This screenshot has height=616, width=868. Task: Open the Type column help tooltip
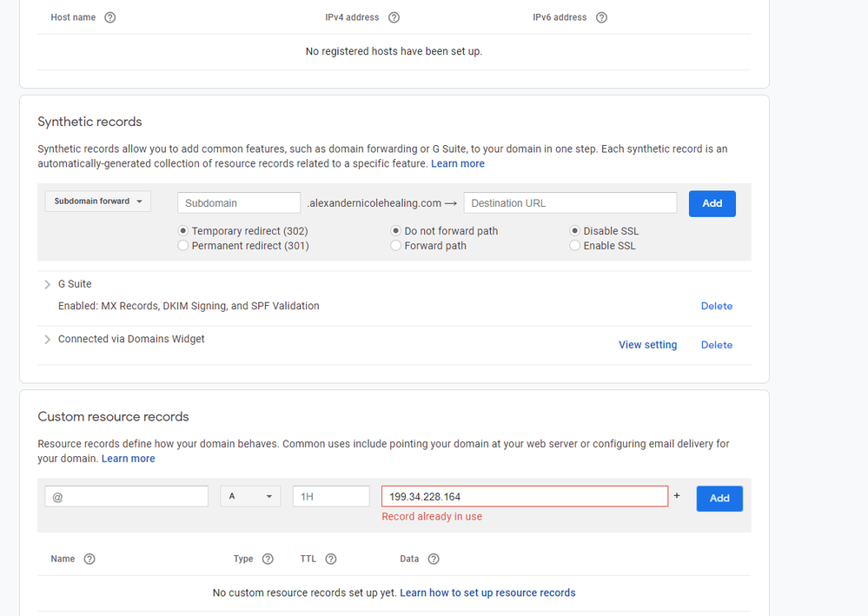(x=267, y=559)
